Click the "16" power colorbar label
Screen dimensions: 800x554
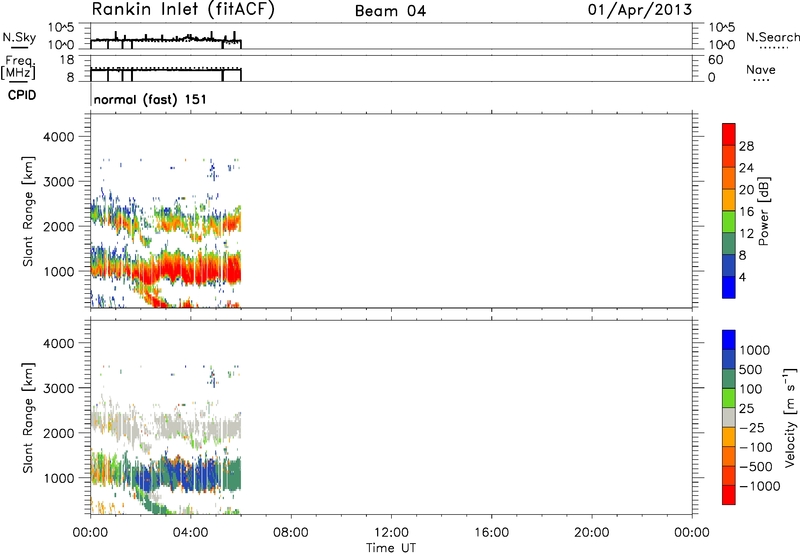click(746, 212)
